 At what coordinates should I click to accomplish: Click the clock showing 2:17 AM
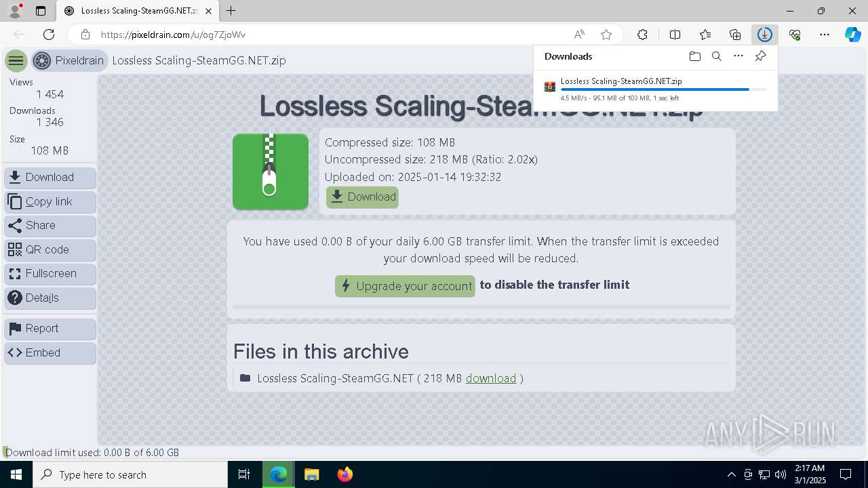click(809, 474)
